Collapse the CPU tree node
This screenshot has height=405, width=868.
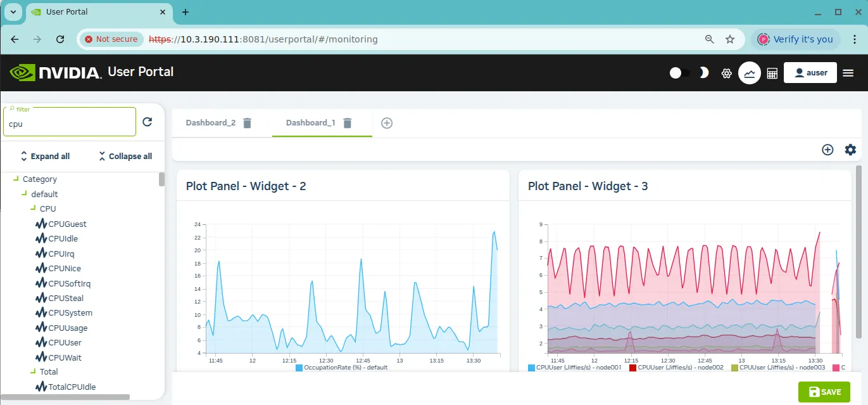point(34,209)
